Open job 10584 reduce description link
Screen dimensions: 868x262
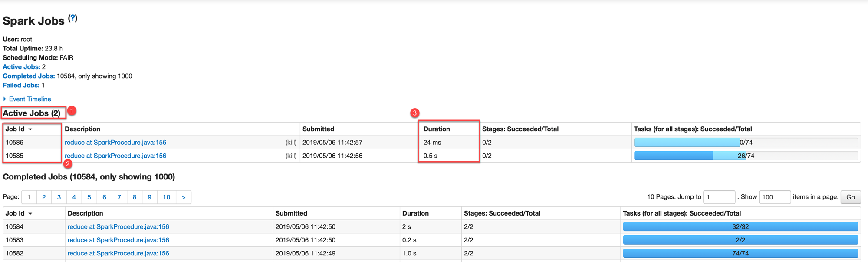click(118, 227)
